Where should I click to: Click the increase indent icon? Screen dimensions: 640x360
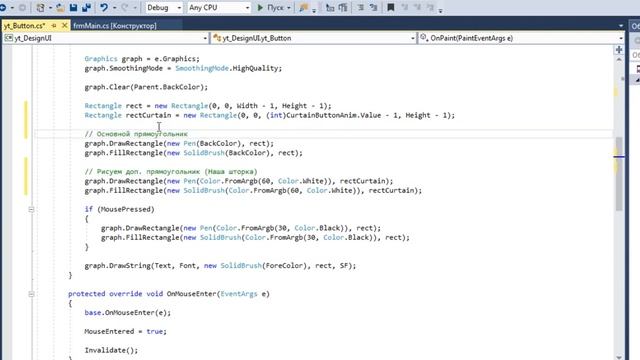[373, 7]
